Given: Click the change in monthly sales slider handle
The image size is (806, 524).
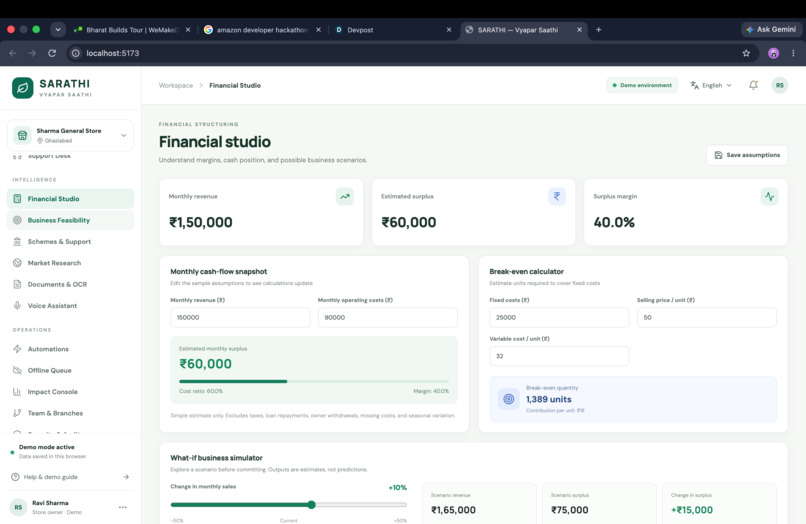Looking at the screenshot, I should tap(312, 505).
